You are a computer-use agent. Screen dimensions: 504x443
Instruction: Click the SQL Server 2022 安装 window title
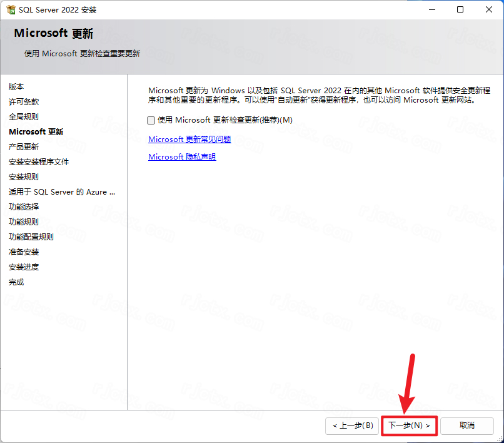58,10
